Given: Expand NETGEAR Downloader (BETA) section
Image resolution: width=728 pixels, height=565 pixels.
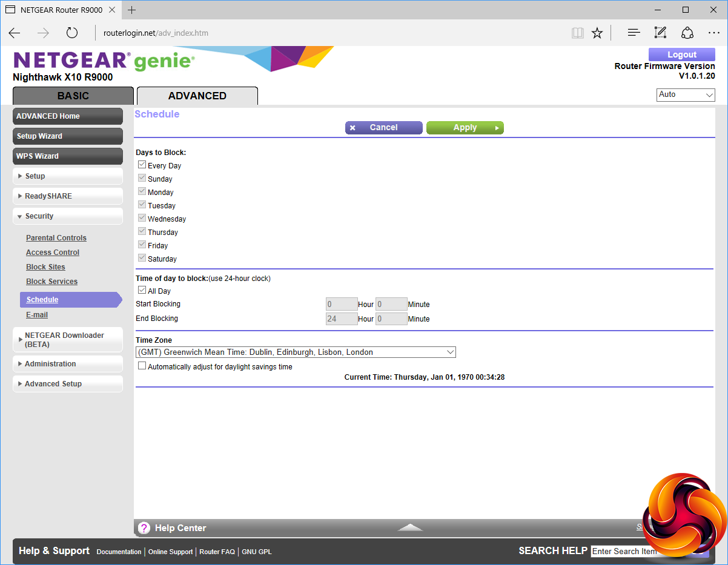Looking at the screenshot, I should pyautogui.click(x=68, y=340).
